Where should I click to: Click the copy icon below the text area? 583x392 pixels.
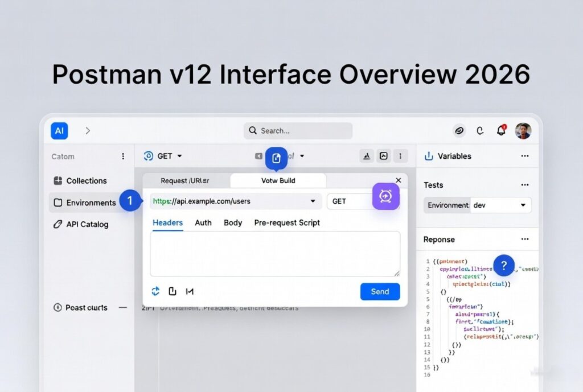172,291
